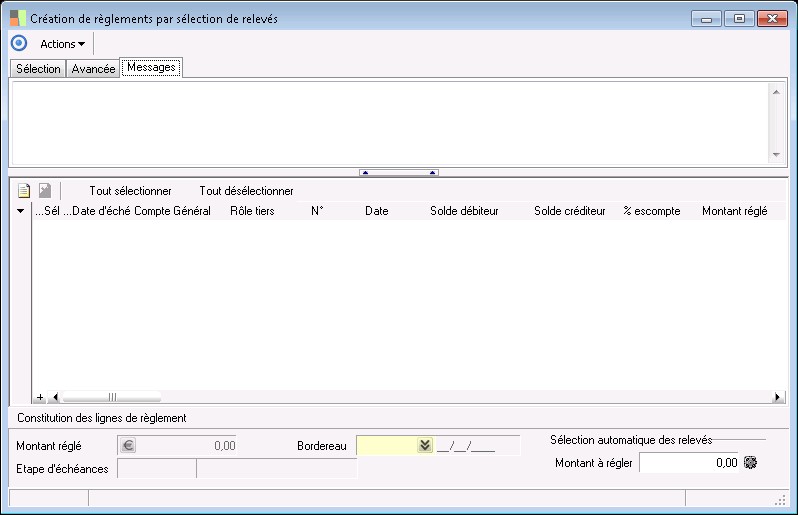Click the Montant réglé column header
The width and height of the screenshot is (798, 515).
click(734, 211)
